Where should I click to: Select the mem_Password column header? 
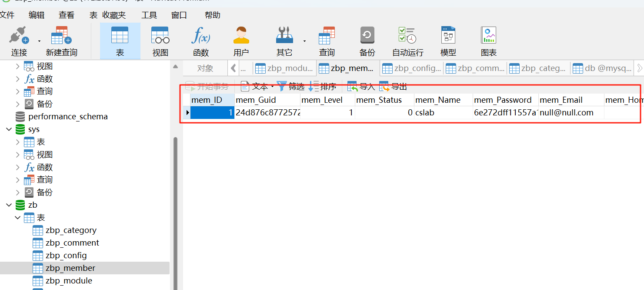pyautogui.click(x=506, y=100)
